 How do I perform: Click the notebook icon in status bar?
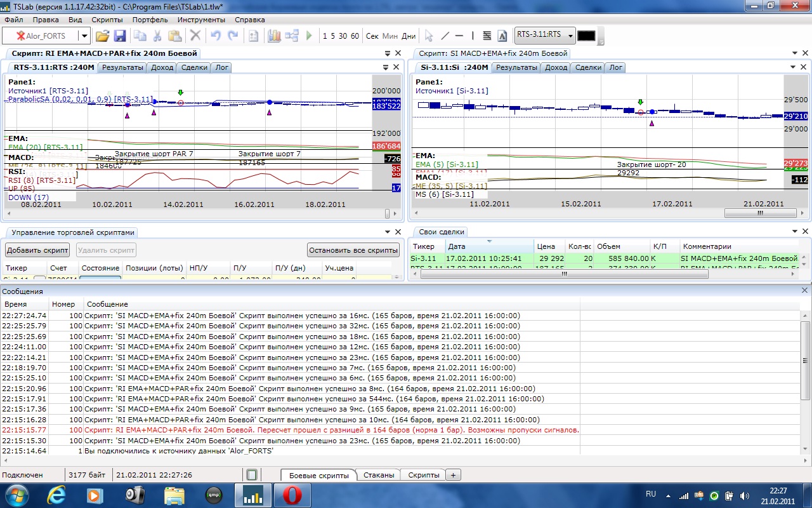pos(252,475)
